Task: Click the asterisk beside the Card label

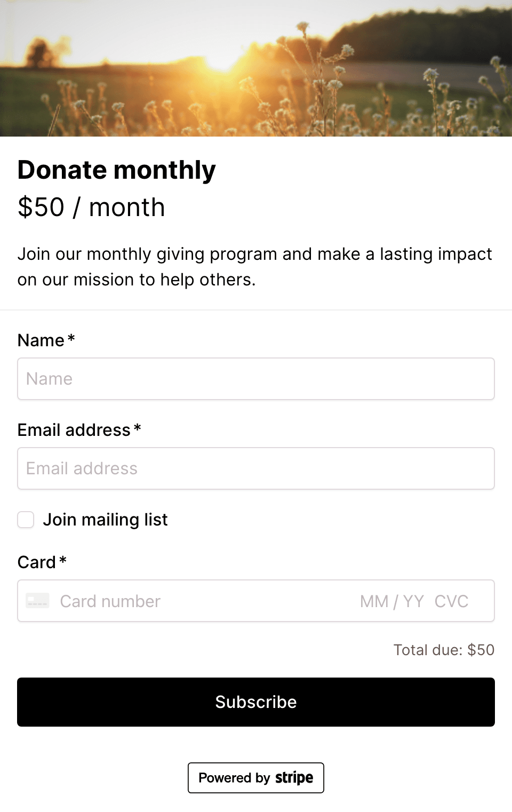Action: tap(63, 560)
